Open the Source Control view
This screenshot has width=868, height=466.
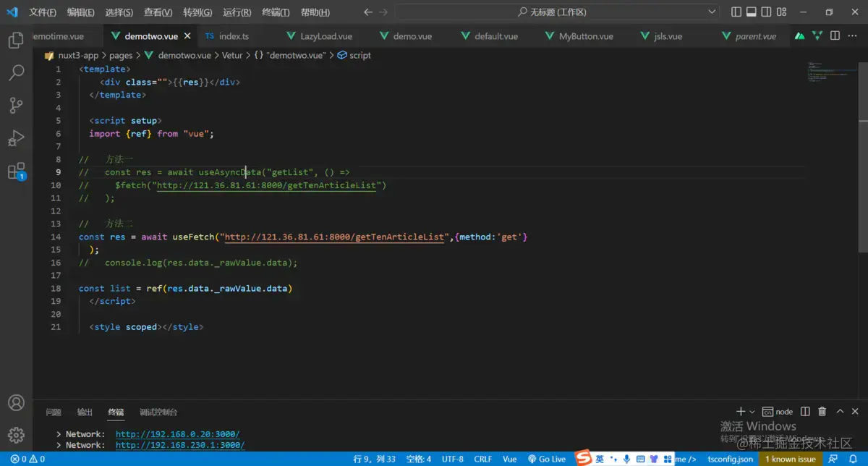16,106
